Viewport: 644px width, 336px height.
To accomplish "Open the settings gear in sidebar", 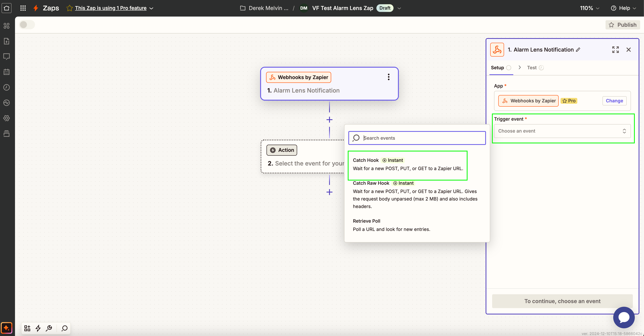I will coord(7,118).
